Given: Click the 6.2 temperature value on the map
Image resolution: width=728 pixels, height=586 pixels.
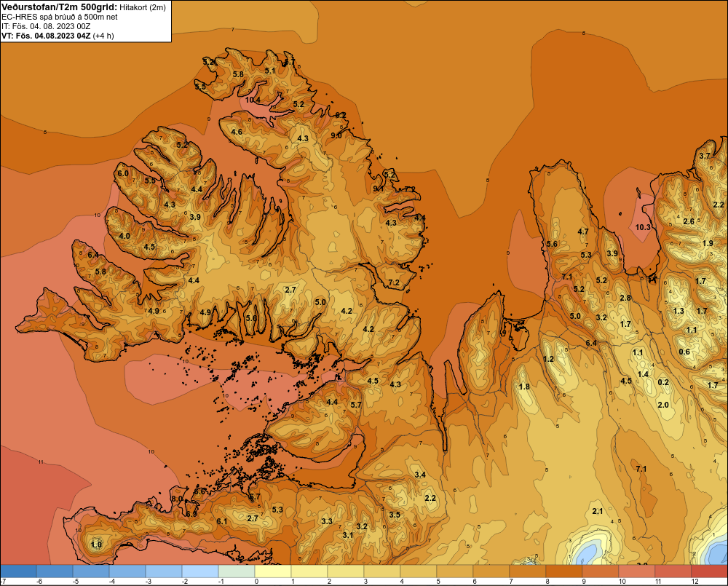Looking at the screenshot, I should 341,115.
